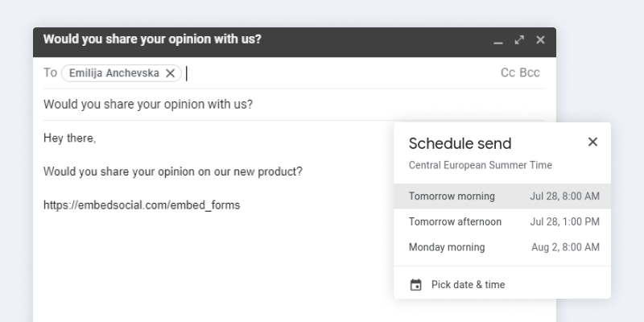Screen dimensions: 644x322
Task: Add Bcc recipients
Action: [530, 73]
